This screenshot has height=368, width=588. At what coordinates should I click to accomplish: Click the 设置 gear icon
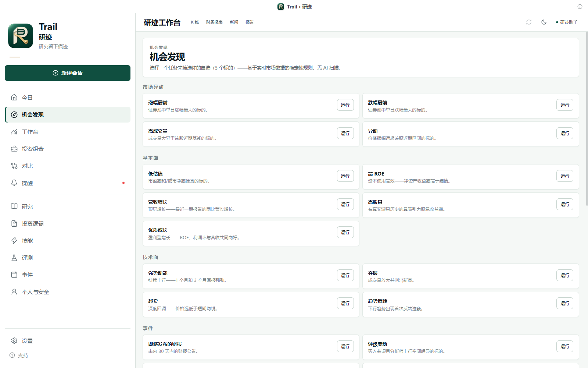pyautogui.click(x=14, y=341)
